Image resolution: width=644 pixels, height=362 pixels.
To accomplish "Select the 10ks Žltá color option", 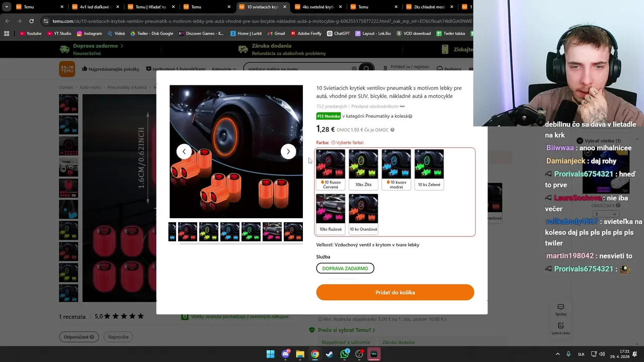I will [x=363, y=170].
